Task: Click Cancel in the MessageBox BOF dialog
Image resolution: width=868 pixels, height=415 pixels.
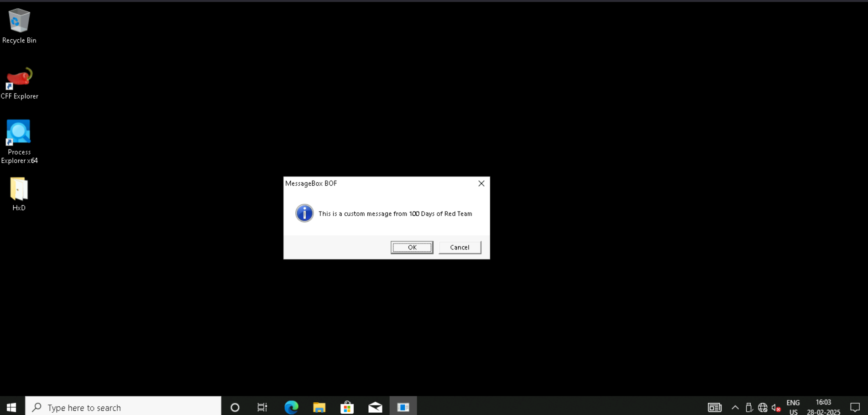Action: 460,247
